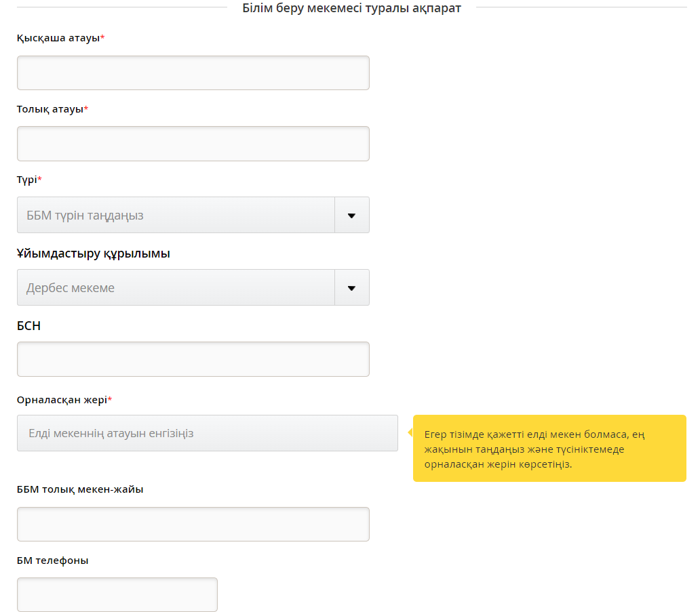Click the Қысқаша атауы field label
The width and height of the screenshot is (700, 612).
pyautogui.click(x=58, y=38)
